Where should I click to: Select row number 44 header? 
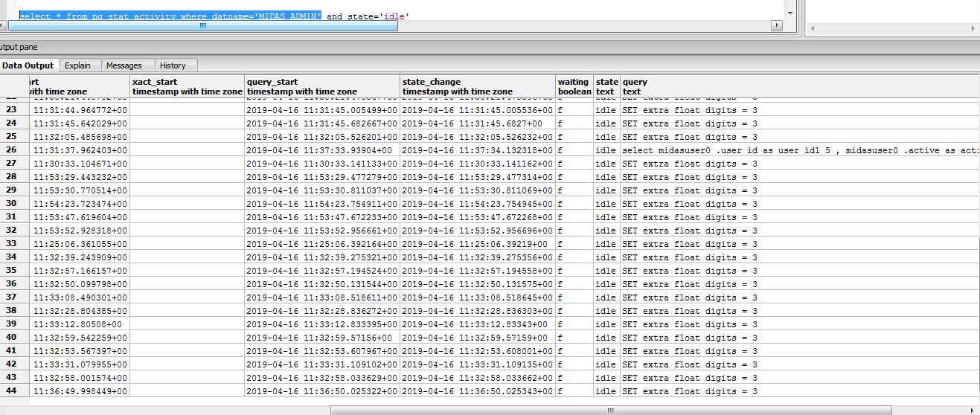point(14,390)
